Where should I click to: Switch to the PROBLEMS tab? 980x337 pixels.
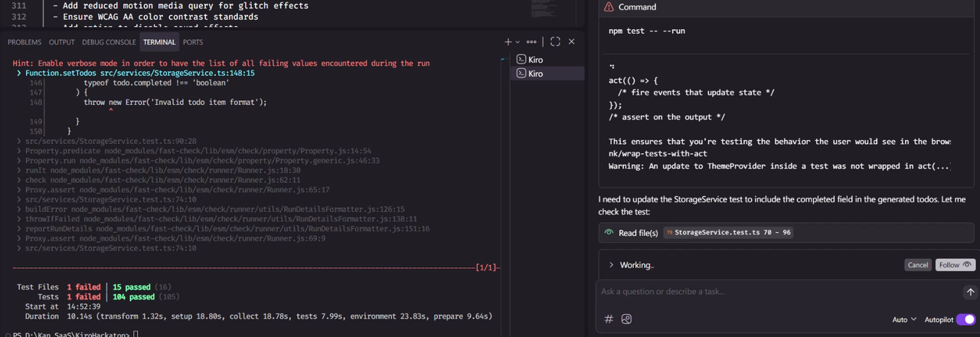tap(24, 42)
